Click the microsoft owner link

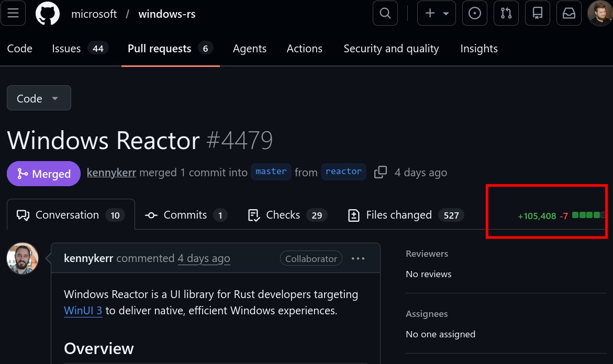tap(94, 14)
